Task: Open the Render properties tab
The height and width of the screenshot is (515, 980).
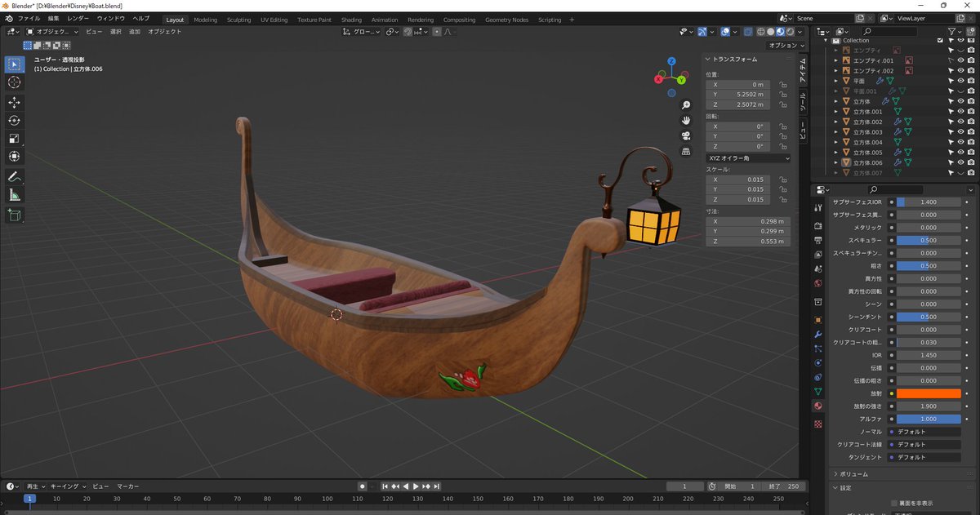Action: click(x=818, y=225)
